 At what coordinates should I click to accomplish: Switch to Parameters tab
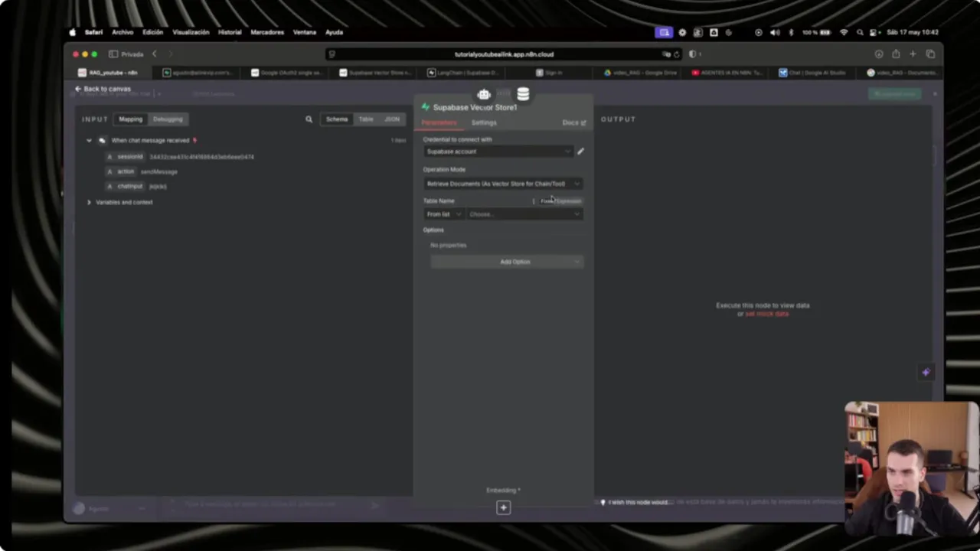[x=439, y=122]
